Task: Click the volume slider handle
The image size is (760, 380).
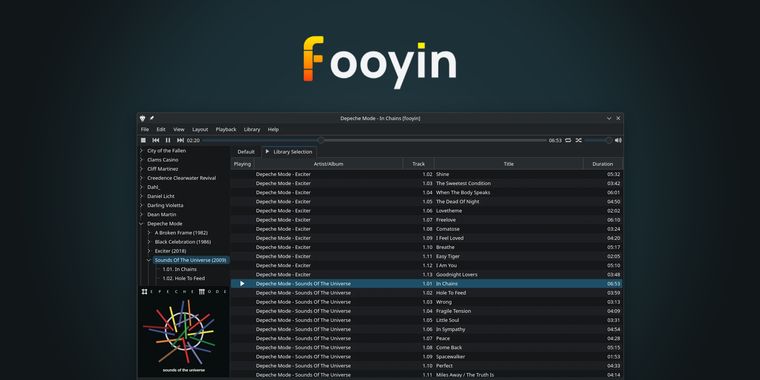Action: pos(609,140)
